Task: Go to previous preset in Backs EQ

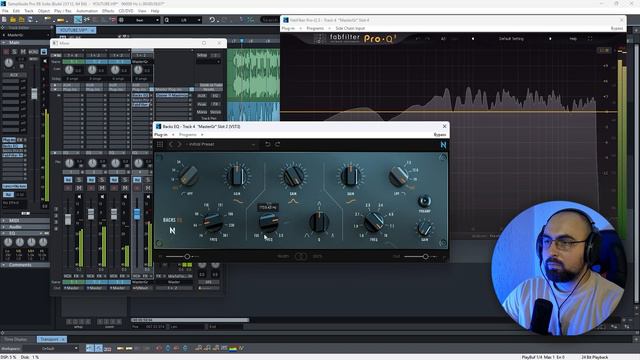Action: (x=171, y=144)
